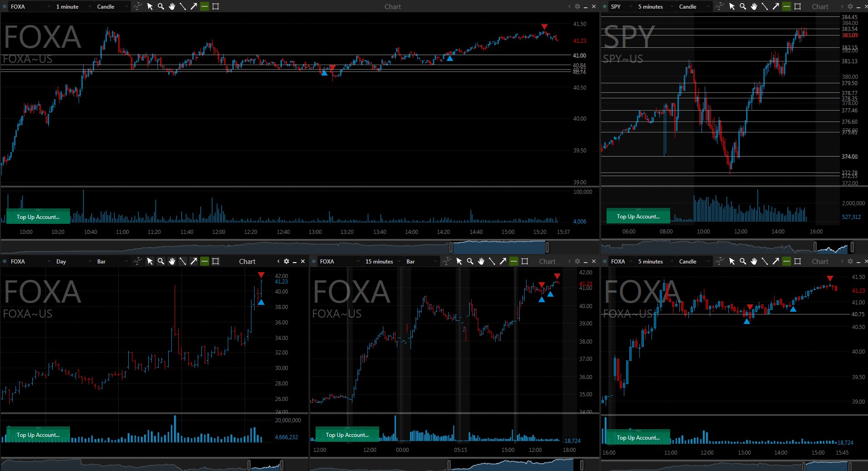Viewport: 868px width, 471px height.
Task: Select zoom magnifier in SPY chart
Action: pos(743,6)
